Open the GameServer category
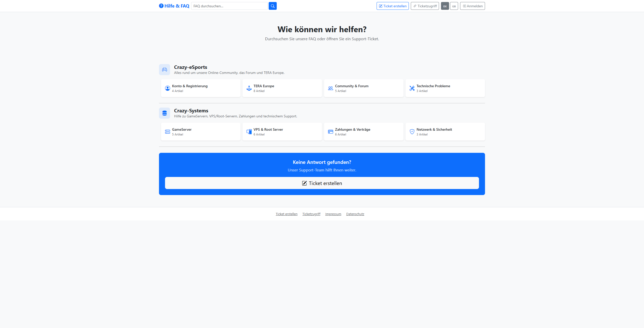This screenshot has width=644, height=328. pos(201,132)
